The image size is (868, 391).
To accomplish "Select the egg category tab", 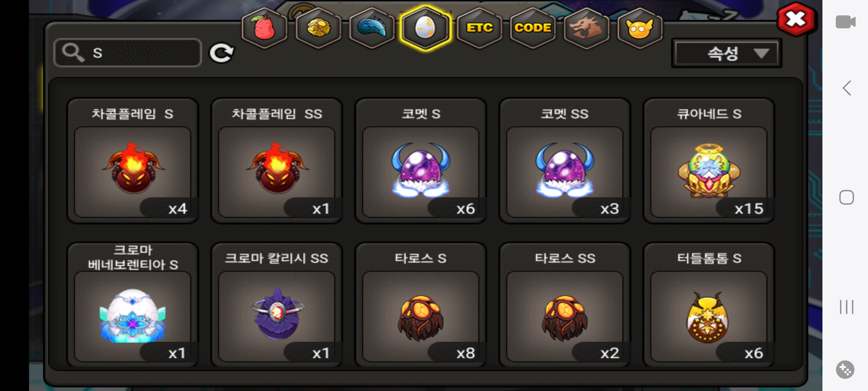I will [x=425, y=28].
